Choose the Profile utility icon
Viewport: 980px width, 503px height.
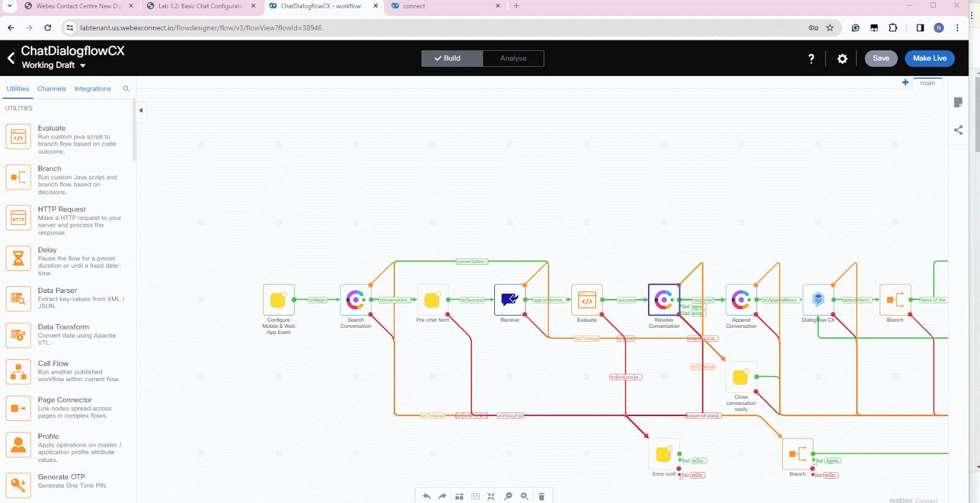click(18, 445)
